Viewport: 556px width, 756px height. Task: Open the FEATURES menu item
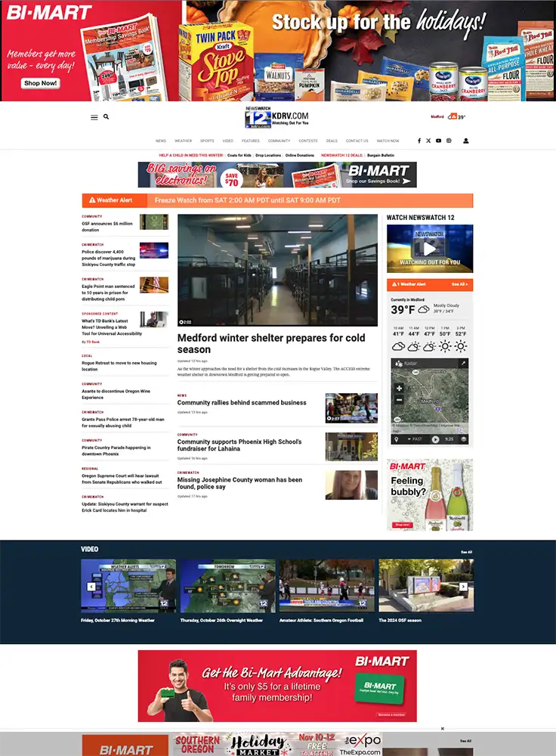tap(251, 141)
